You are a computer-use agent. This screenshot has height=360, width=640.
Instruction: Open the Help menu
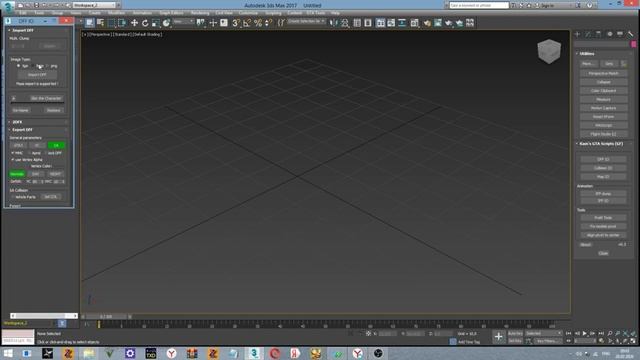(335, 13)
